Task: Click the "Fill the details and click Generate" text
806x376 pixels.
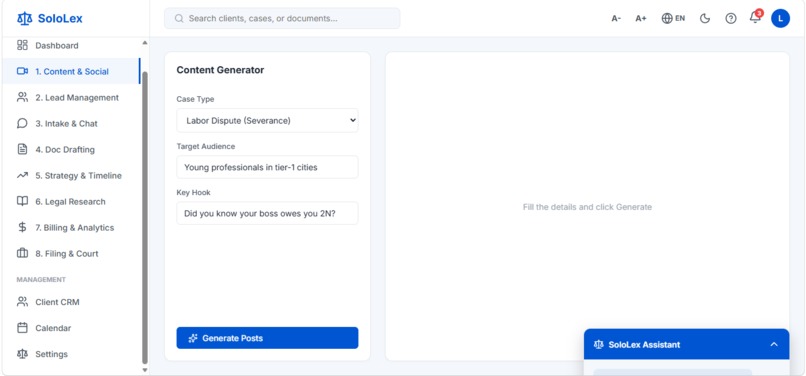Action: point(587,207)
